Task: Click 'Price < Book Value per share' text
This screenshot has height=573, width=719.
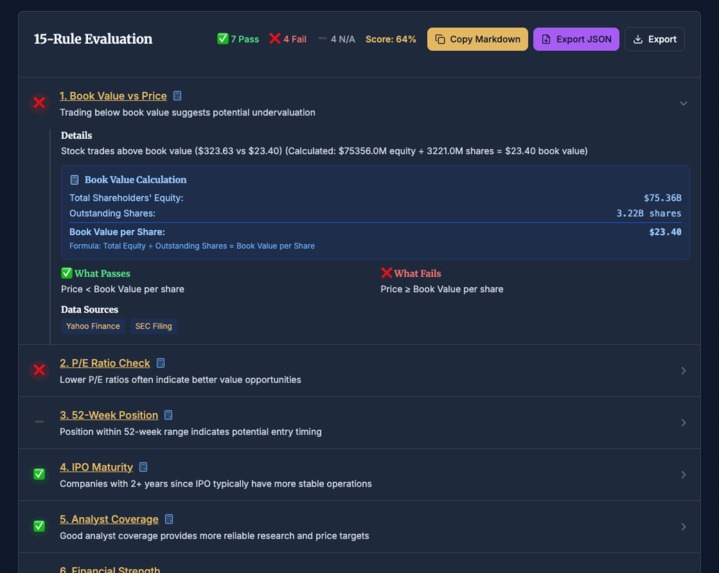Action: pyautogui.click(x=122, y=289)
